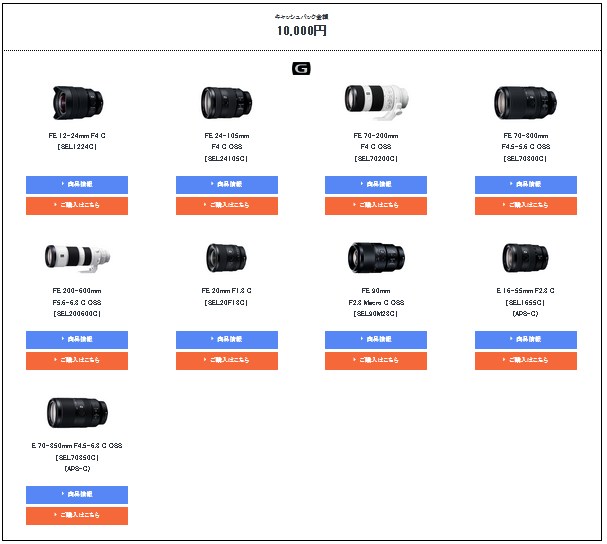This screenshot has height=544, width=607.
Task: Open the FE 12-24mm F4 G lens image
Action: [77, 103]
